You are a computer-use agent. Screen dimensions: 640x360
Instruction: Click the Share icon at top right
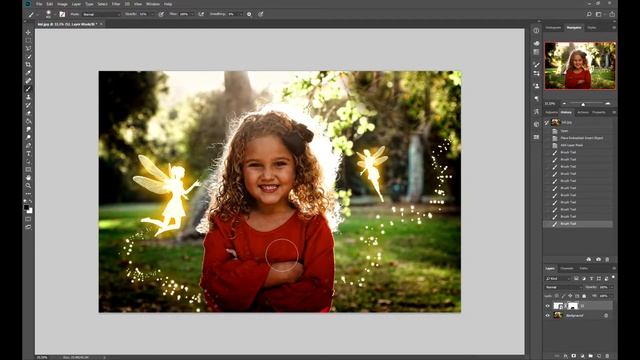tap(612, 14)
